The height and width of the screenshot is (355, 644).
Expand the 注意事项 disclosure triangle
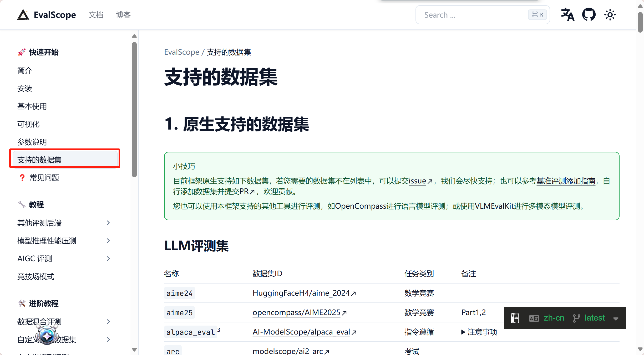click(463, 332)
